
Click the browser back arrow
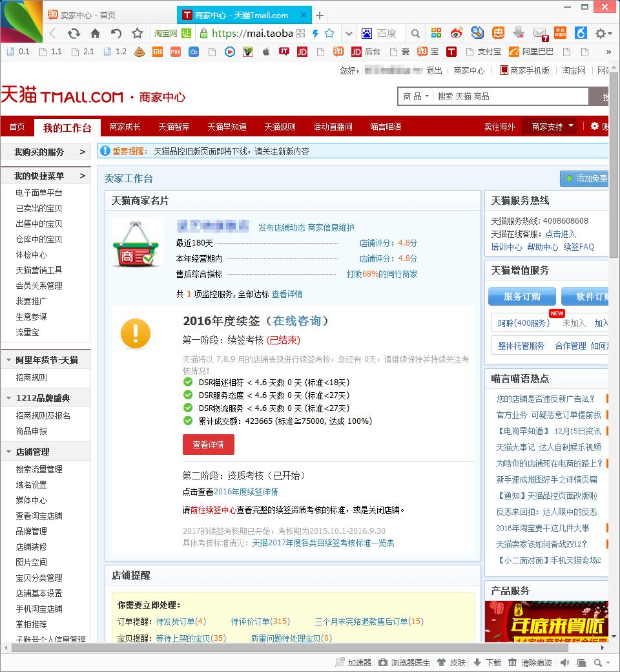pyautogui.click(x=53, y=34)
